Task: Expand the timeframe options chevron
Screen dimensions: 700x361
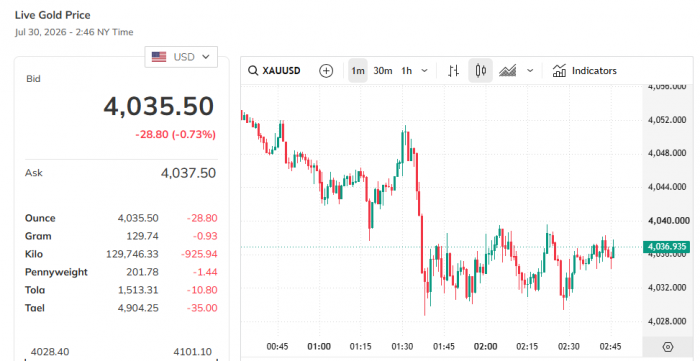Action: [425, 71]
